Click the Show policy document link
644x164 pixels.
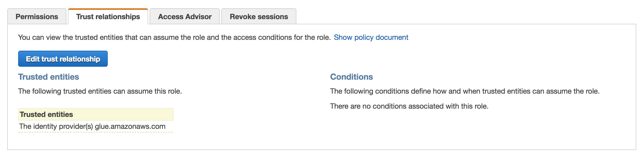371,38
